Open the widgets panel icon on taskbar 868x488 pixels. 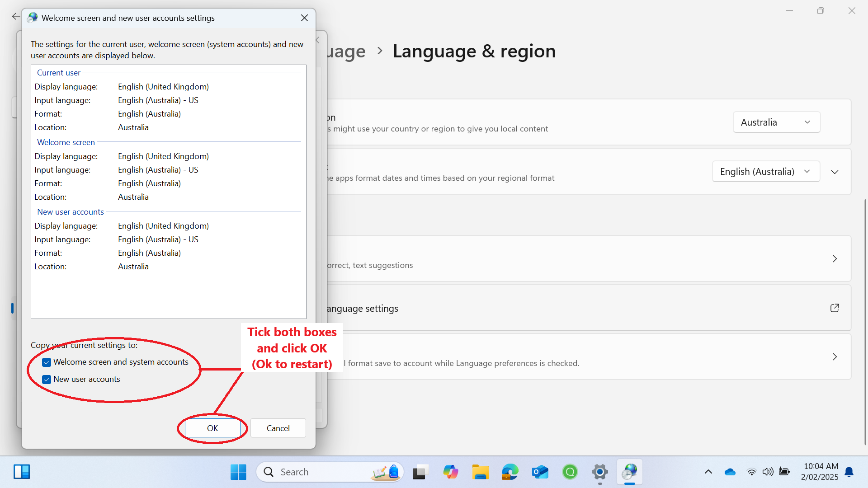pos(22,472)
